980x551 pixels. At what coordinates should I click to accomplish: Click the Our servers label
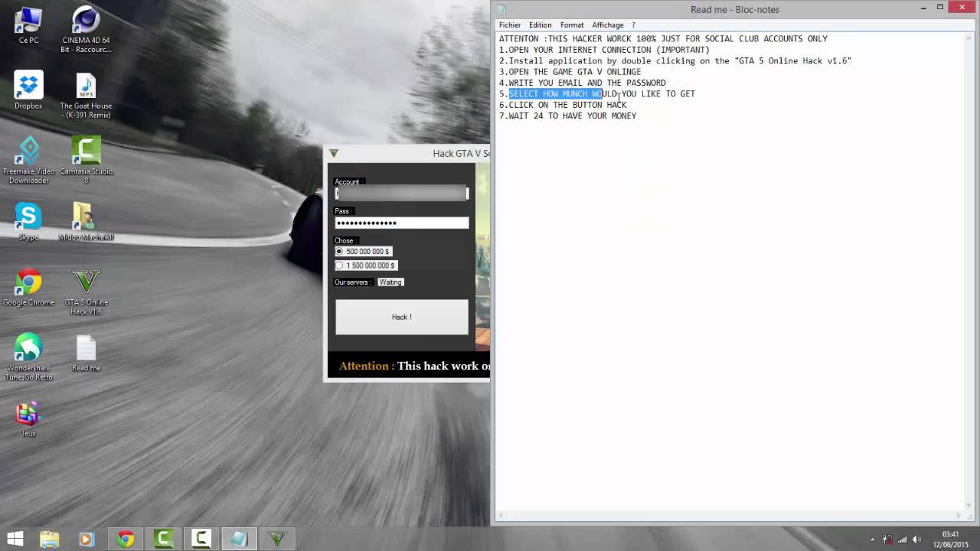353,282
